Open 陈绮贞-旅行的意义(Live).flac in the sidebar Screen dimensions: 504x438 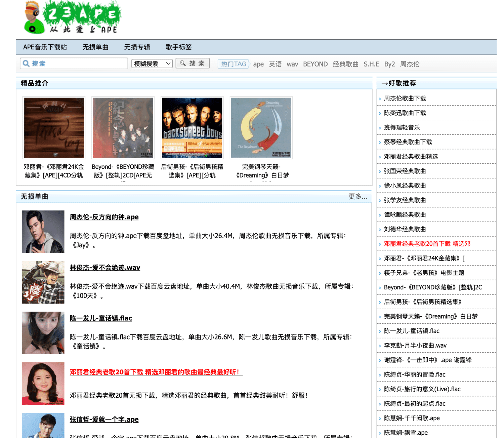422,389
